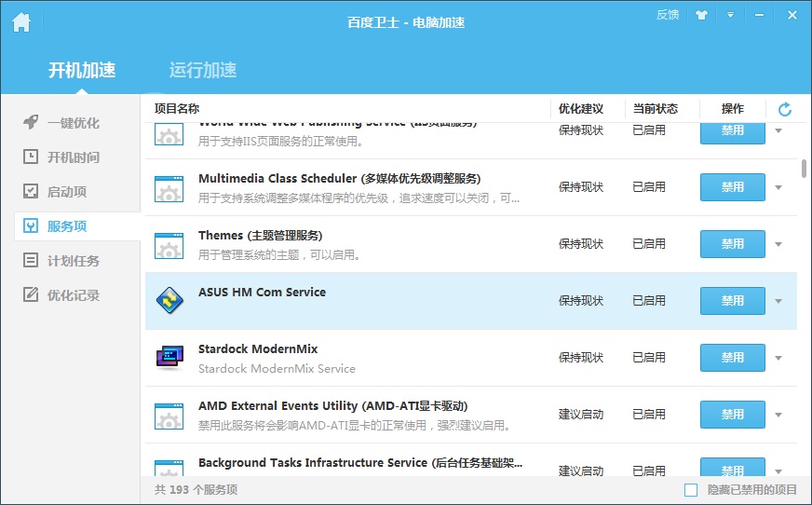Check 隐藏已禁用的项目 checkbox
Viewport: 812px width, 505px height.
coord(691,490)
